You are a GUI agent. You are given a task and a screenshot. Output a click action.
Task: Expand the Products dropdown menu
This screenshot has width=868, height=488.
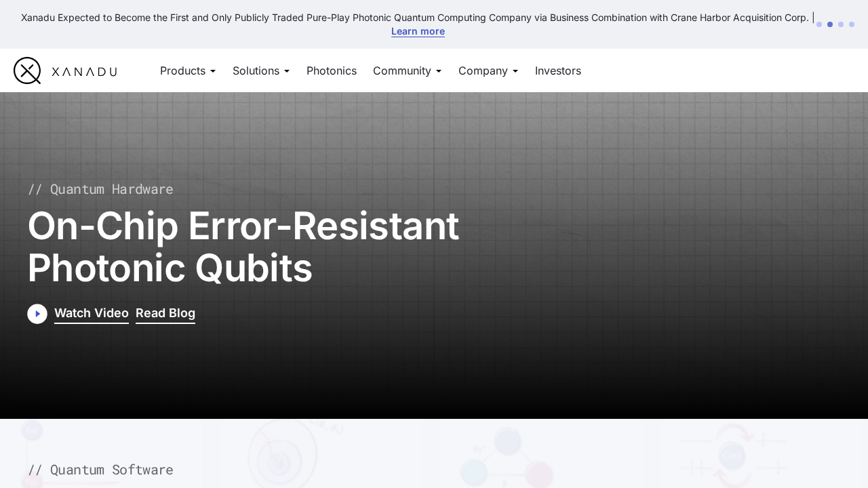(x=188, y=70)
